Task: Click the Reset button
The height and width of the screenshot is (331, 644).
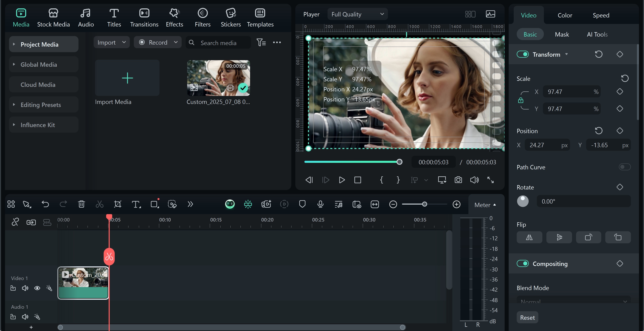Action: [527, 317]
